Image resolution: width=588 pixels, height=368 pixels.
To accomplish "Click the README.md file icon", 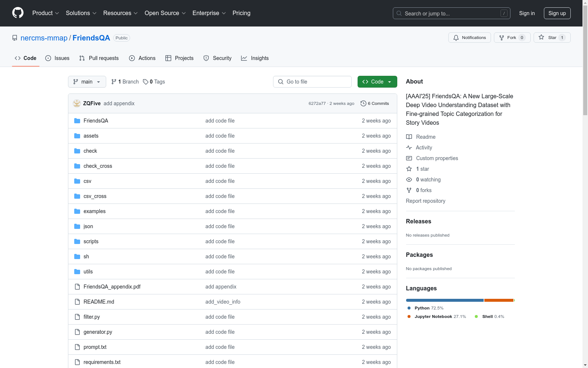I will pyautogui.click(x=77, y=302).
